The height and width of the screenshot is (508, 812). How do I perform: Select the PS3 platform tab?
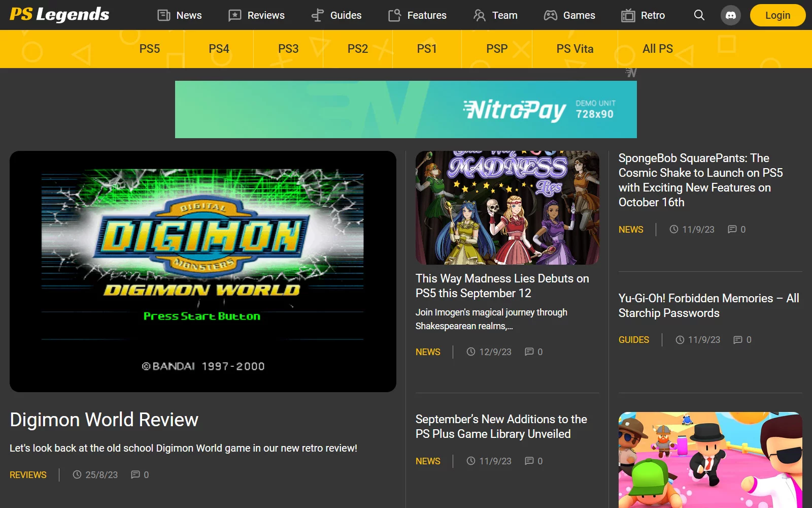coord(288,49)
